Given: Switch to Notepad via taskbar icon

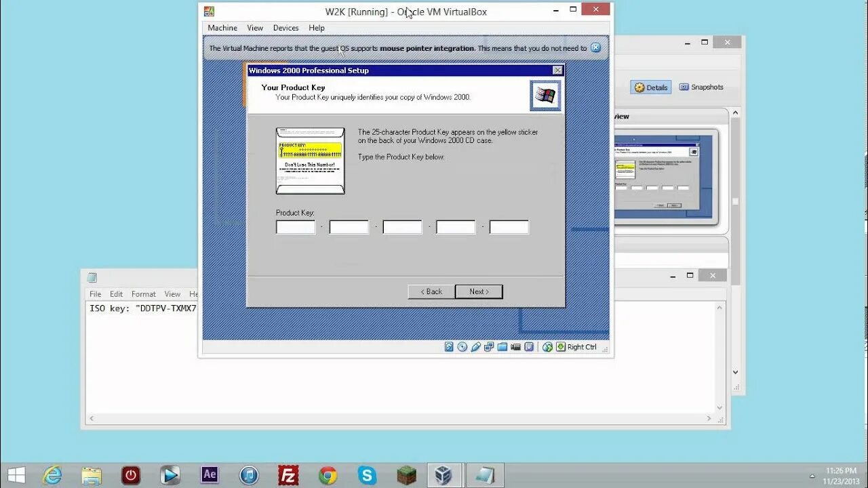Looking at the screenshot, I should coord(485,475).
